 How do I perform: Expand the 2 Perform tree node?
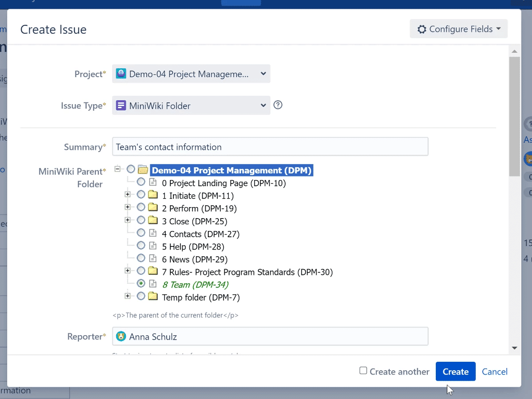(128, 207)
